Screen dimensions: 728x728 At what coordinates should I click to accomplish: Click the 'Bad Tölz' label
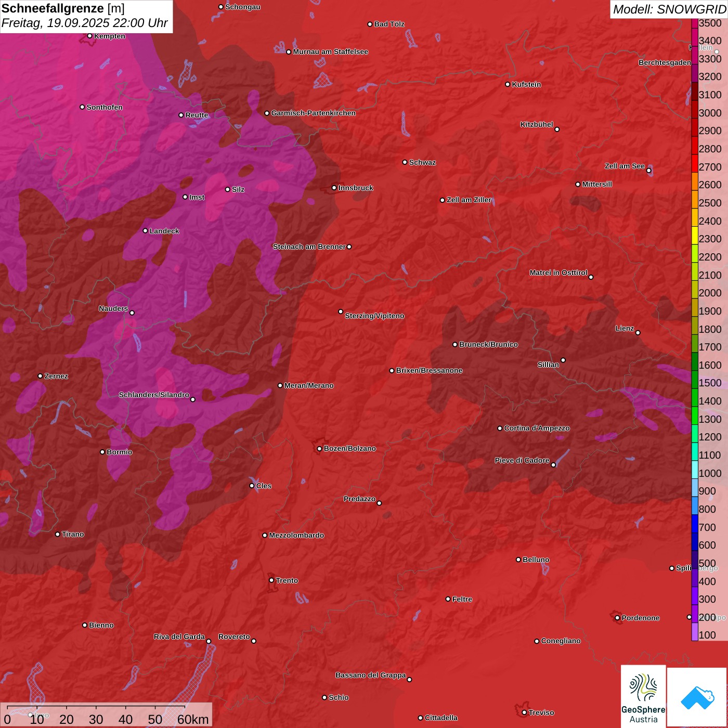coord(389,24)
